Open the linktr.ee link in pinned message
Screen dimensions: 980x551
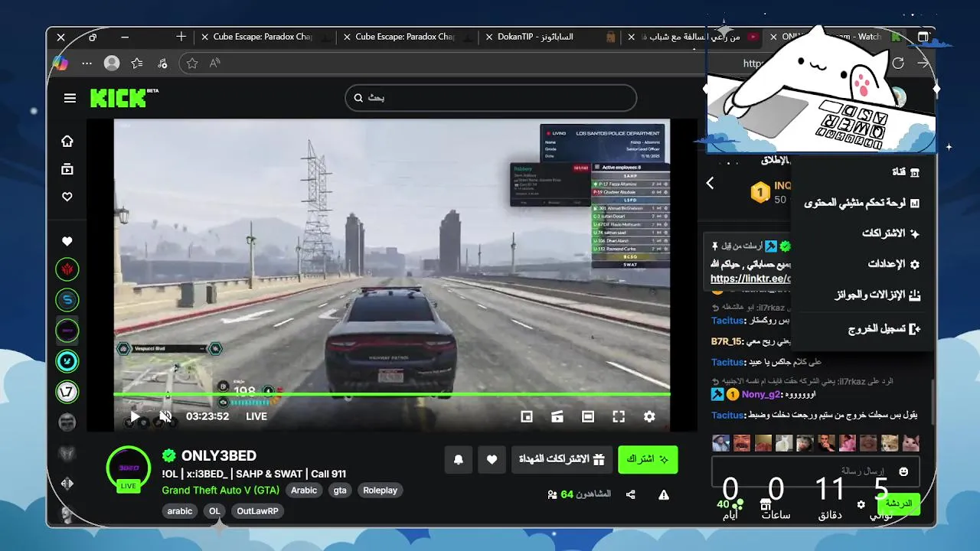coord(750,279)
